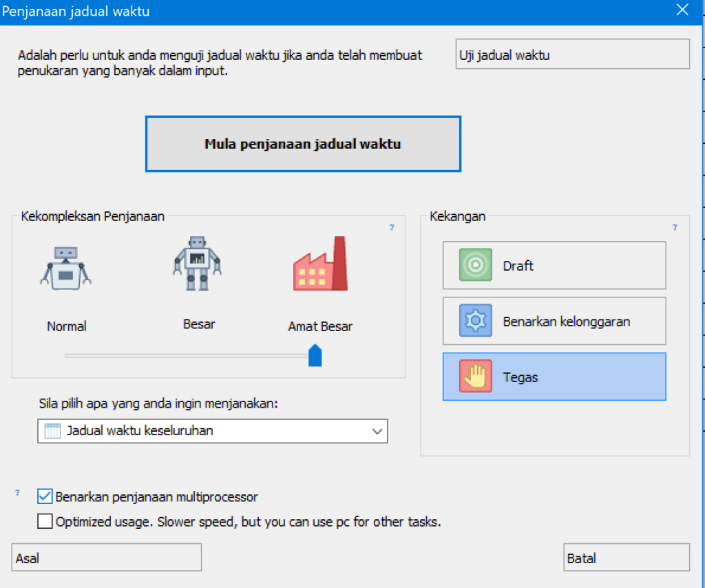Click the Normal complexity robot icon
Image resolution: width=705 pixels, height=588 pixels.
point(66,267)
